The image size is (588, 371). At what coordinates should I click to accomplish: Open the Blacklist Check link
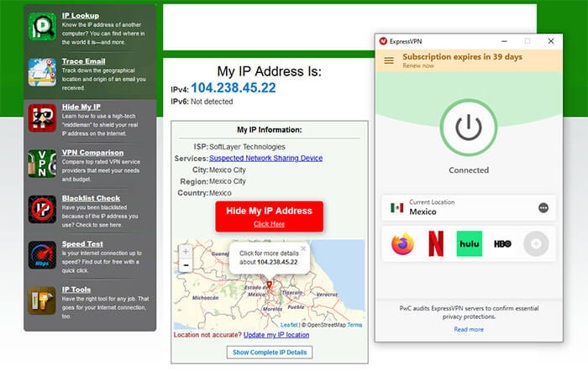91,198
